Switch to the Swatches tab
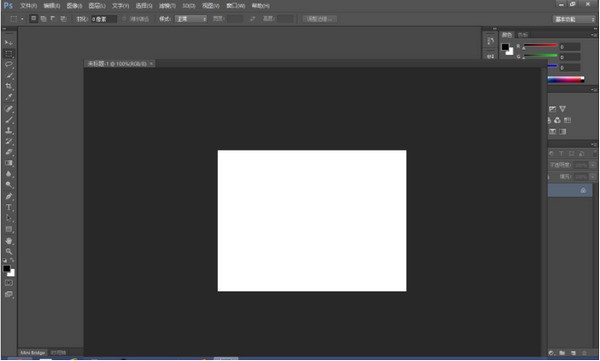 click(x=523, y=35)
